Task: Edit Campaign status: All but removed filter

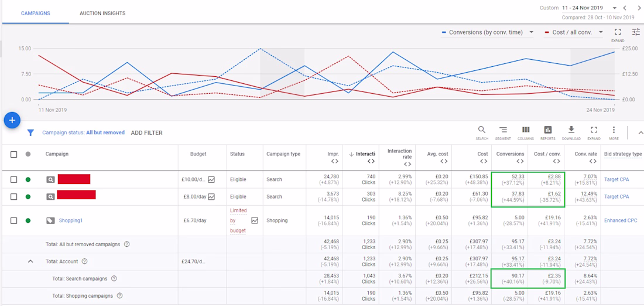Action: (x=83, y=133)
